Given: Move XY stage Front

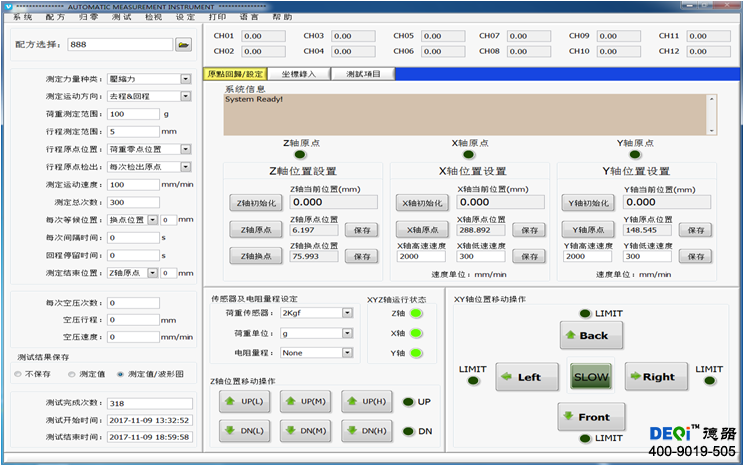Looking at the screenshot, I should coord(591,417).
